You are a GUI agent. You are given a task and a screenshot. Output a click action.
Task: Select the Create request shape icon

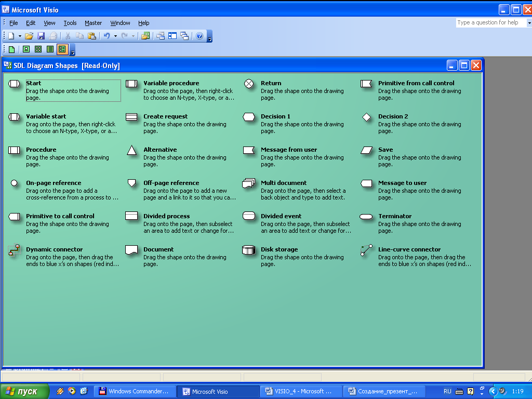pos(131,117)
